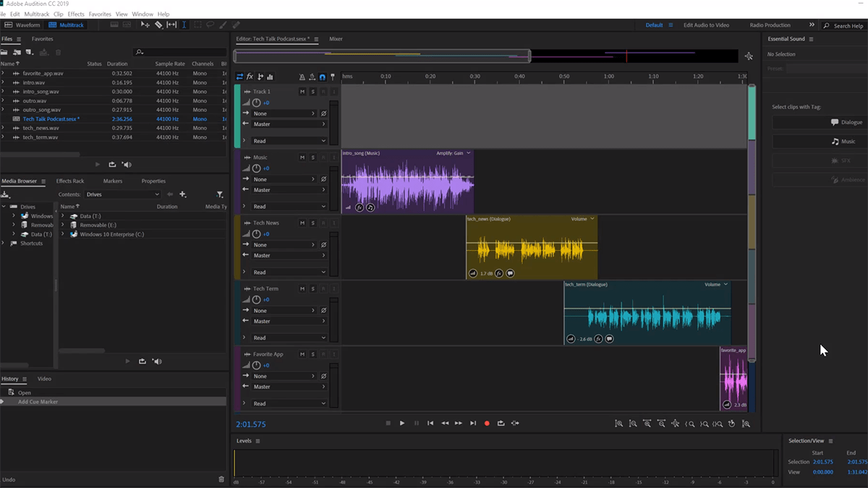Click the EQ bar-chart icon in the editor toolbar

point(270,77)
